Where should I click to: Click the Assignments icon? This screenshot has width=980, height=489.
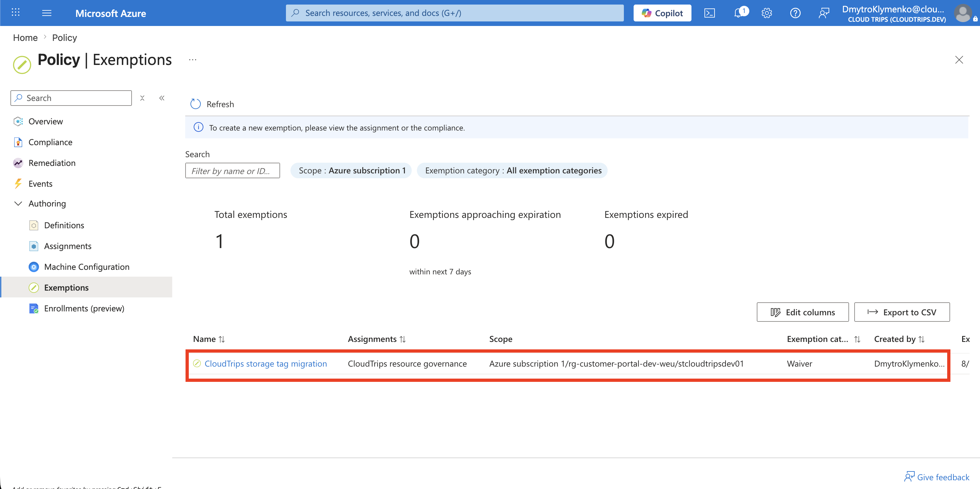[x=34, y=246]
